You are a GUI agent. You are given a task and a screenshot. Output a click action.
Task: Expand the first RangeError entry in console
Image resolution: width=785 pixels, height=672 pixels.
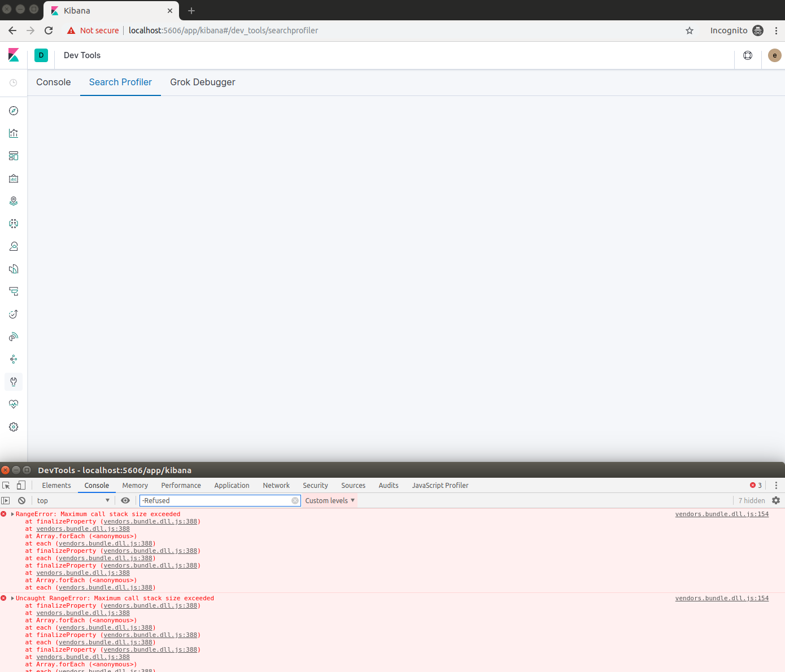[x=11, y=514]
